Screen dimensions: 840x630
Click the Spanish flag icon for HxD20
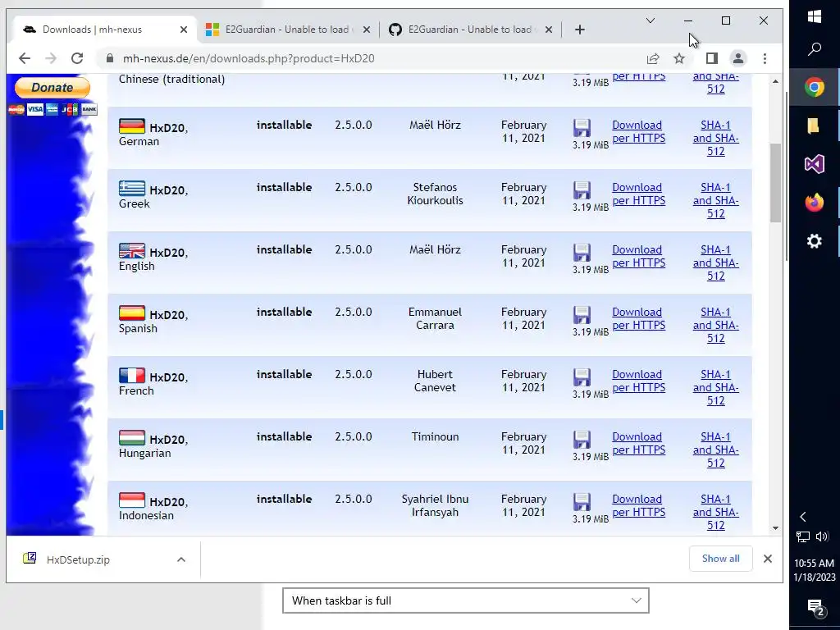pyautogui.click(x=132, y=313)
